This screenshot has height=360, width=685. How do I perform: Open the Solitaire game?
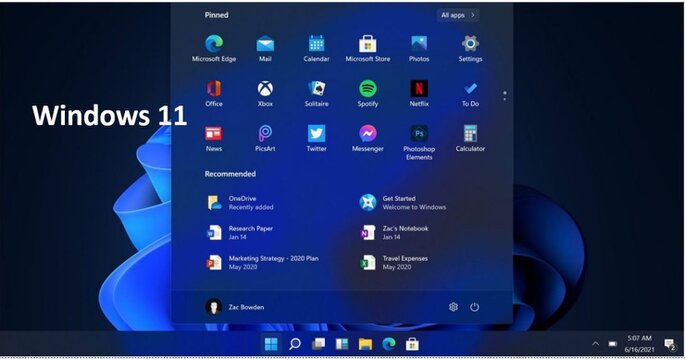(316, 93)
